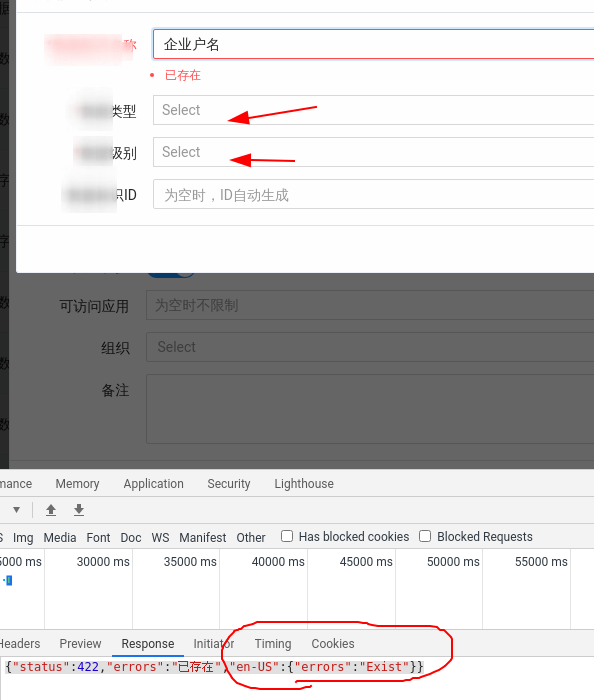
Task: Click the 45000 ms timeline marker
Action: click(x=366, y=562)
